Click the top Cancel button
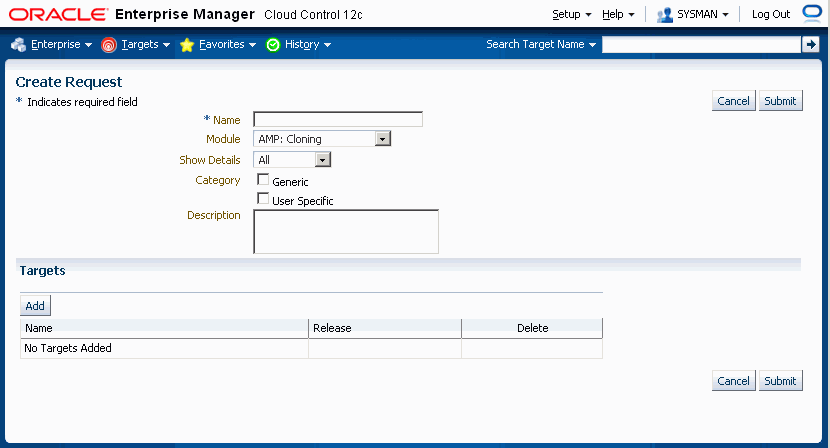The height and width of the screenshot is (448, 830). [x=733, y=101]
